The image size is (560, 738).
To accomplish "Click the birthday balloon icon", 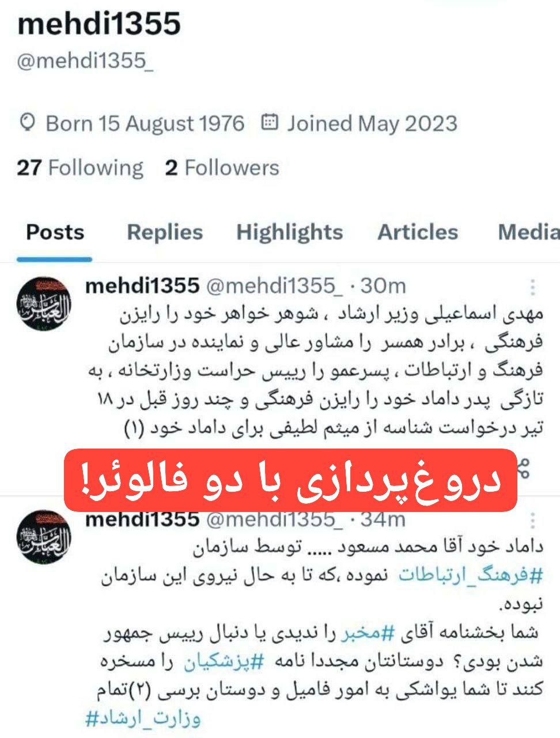I will coord(28,123).
